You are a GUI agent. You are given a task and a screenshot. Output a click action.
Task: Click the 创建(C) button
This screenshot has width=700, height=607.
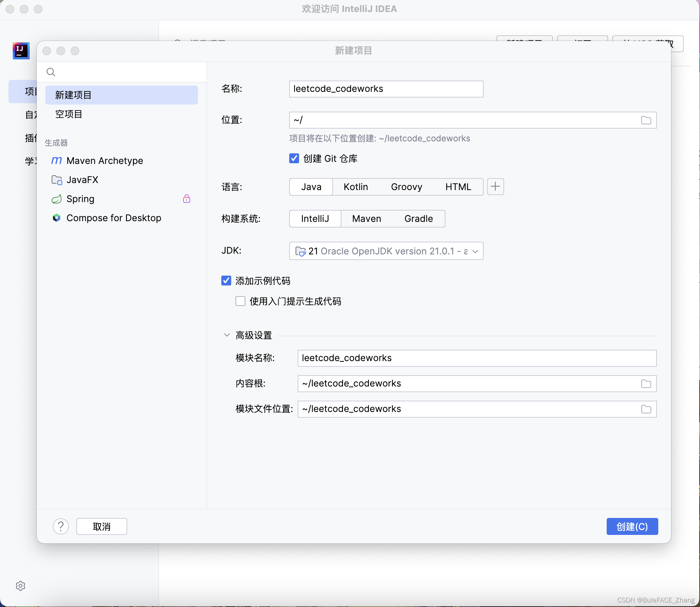632,526
